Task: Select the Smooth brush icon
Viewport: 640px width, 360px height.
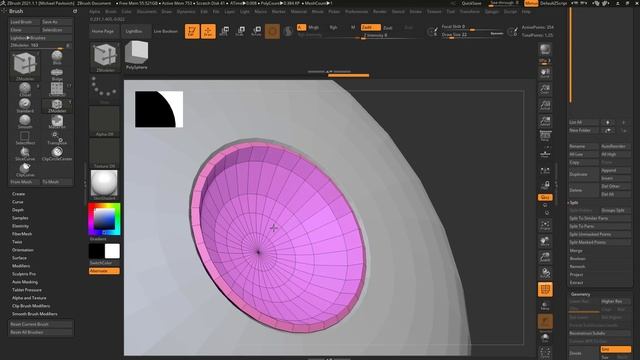Action: pos(25,121)
